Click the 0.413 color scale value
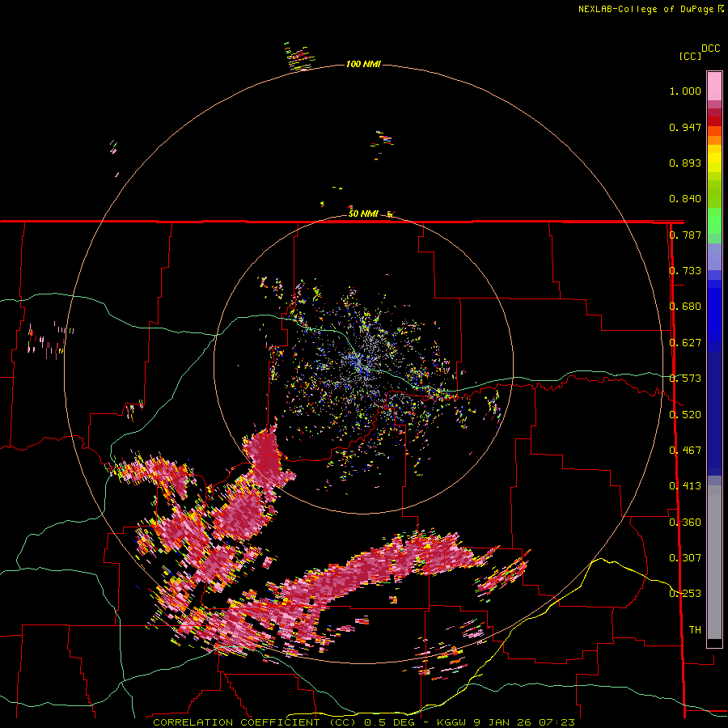This screenshot has height=728, width=728. click(x=685, y=486)
